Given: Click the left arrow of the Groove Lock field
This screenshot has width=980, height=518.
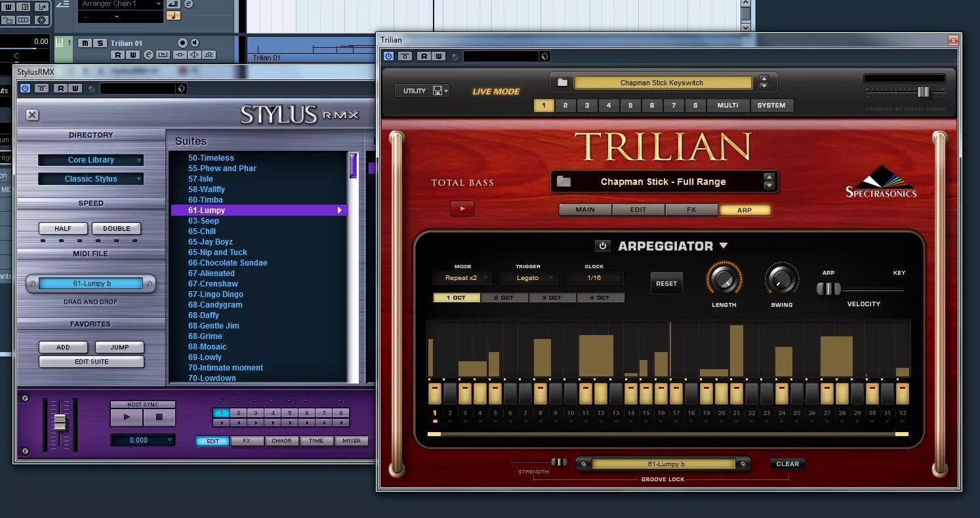Looking at the screenshot, I should click(x=582, y=464).
